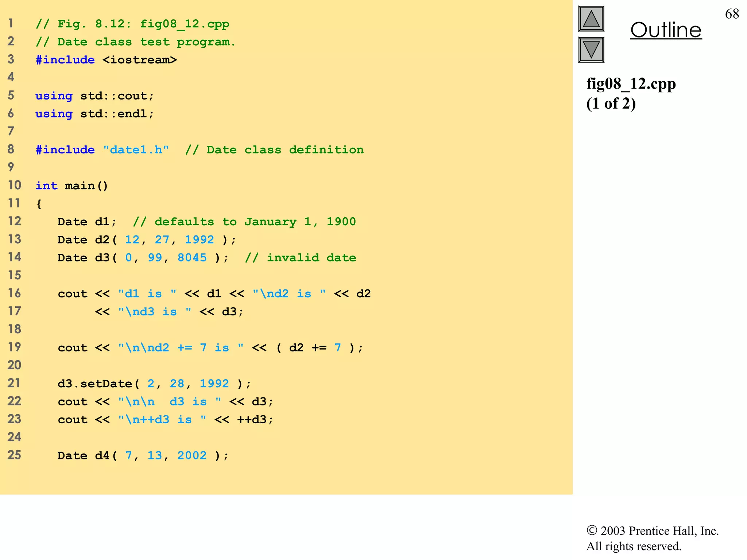Click the '( d2 += 7 );' expression
This screenshot has height=560, width=747.
click(320, 348)
